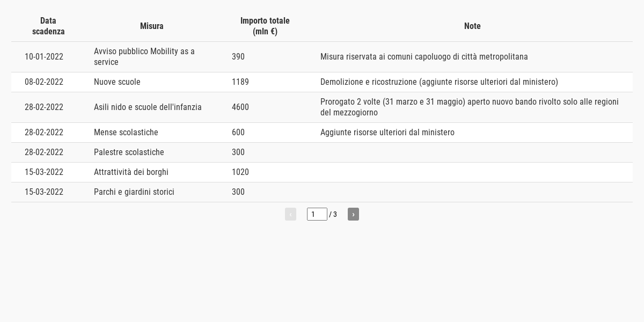
Task: Sort by Importo totale column header
Action: point(265,26)
